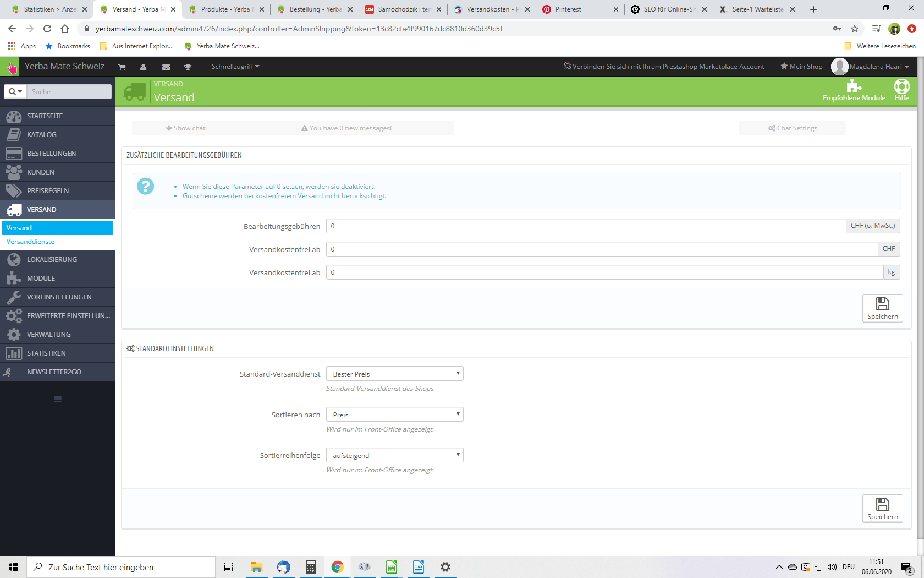Open STARTSEITE in sidebar
This screenshot has height=578, width=924.
pyautogui.click(x=58, y=116)
